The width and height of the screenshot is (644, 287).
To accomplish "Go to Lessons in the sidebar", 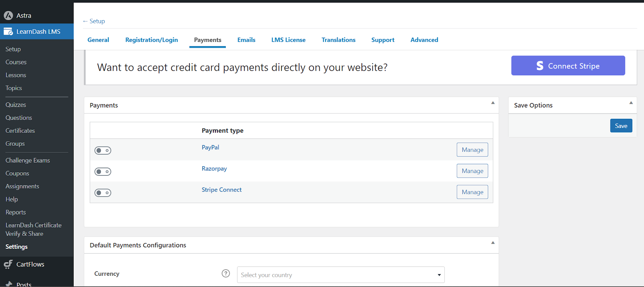I will [16, 75].
